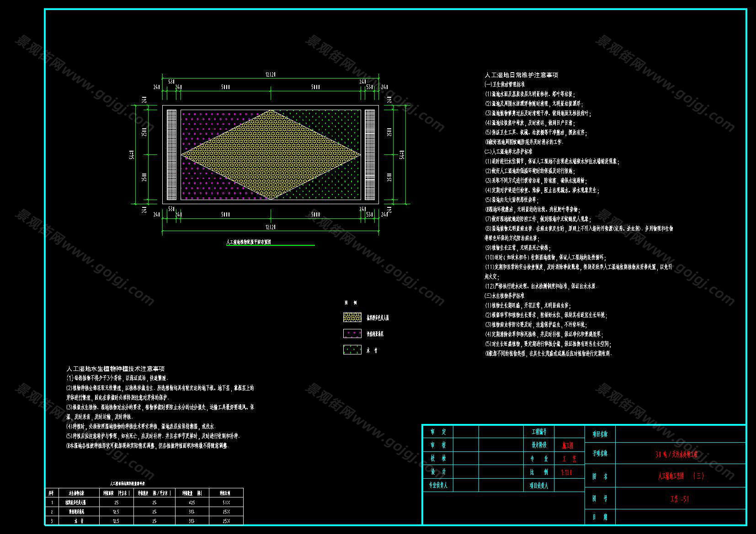Image resolution: width=756 pixels, height=534 pixels.
Task: Click the red 施工图 cell in title block
Action: coord(567,445)
